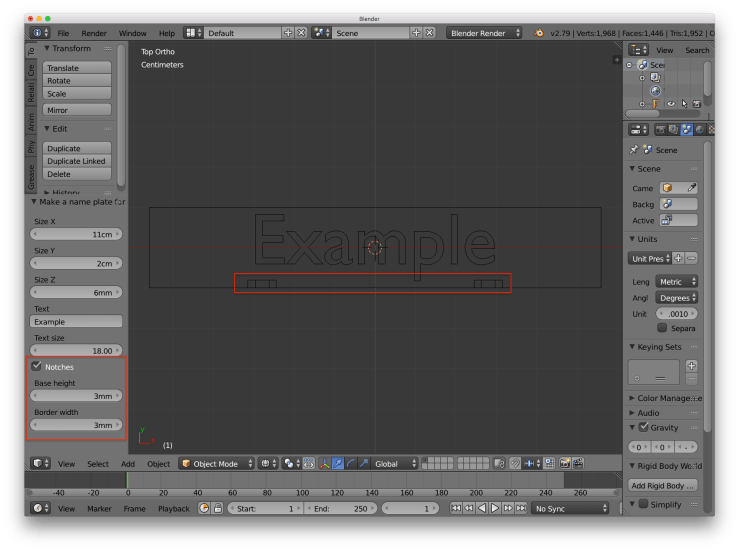Enable the Simplify checkbox
The width and height of the screenshot is (739, 551).
click(x=643, y=504)
